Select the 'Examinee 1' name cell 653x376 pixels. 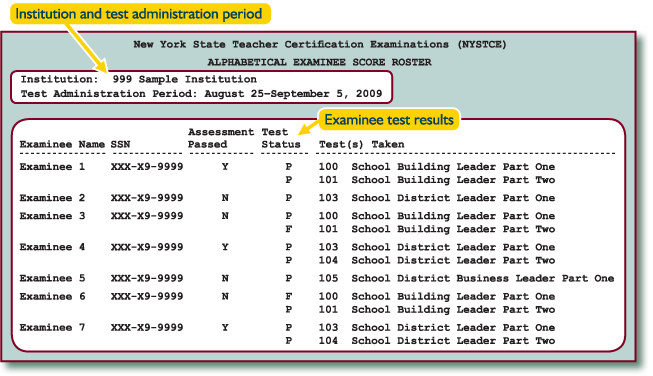(x=52, y=167)
